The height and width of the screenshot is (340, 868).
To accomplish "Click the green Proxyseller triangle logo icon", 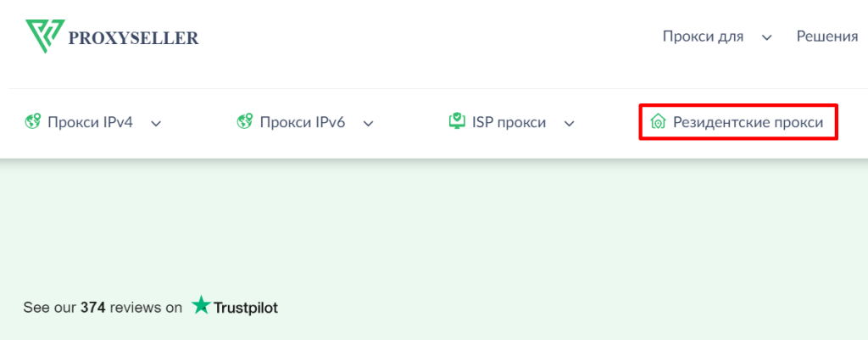I will (x=45, y=36).
